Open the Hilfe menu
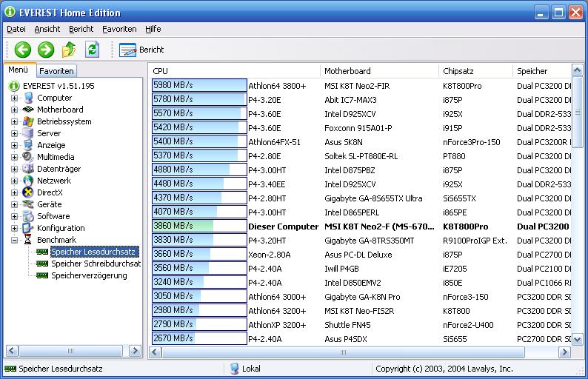Image resolution: width=588 pixels, height=379 pixels. tap(153, 29)
